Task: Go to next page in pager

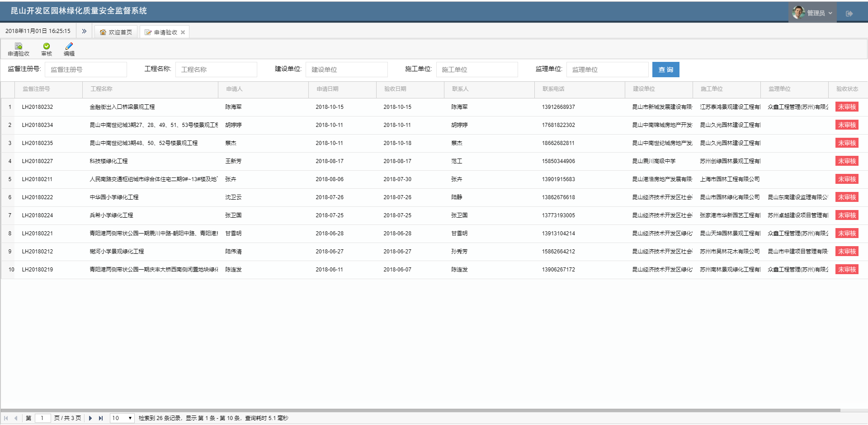Action: (90, 418)
